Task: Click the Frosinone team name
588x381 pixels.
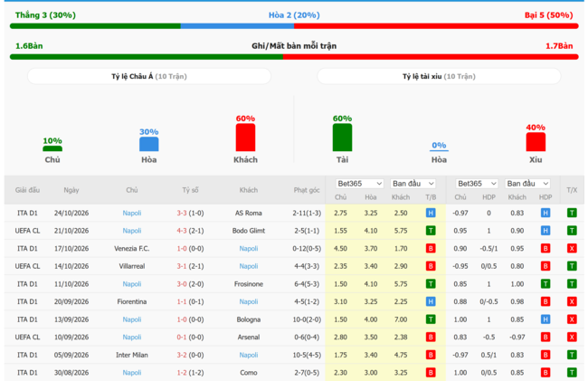Action: [x=249, y=284]
